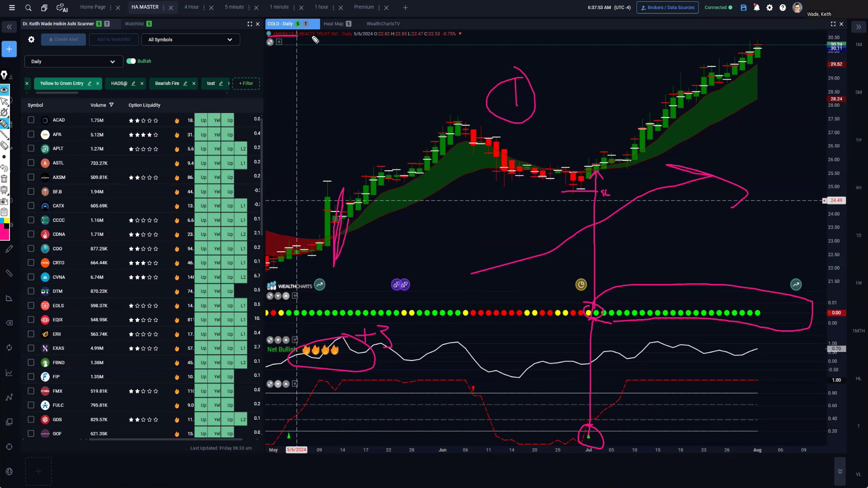Viewport: 868px width, 488px height.
Task: Click the Create Alert button
Action: coord(63,39)
